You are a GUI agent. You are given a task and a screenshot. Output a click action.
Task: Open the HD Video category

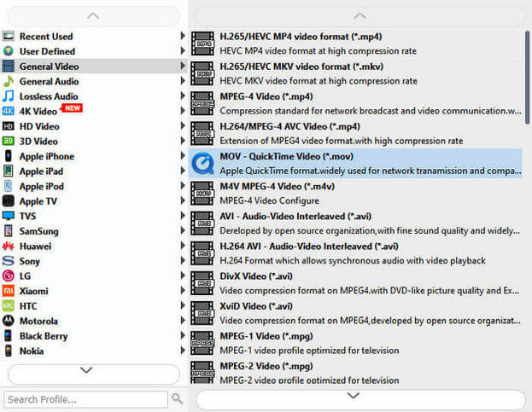click(94, 126)
